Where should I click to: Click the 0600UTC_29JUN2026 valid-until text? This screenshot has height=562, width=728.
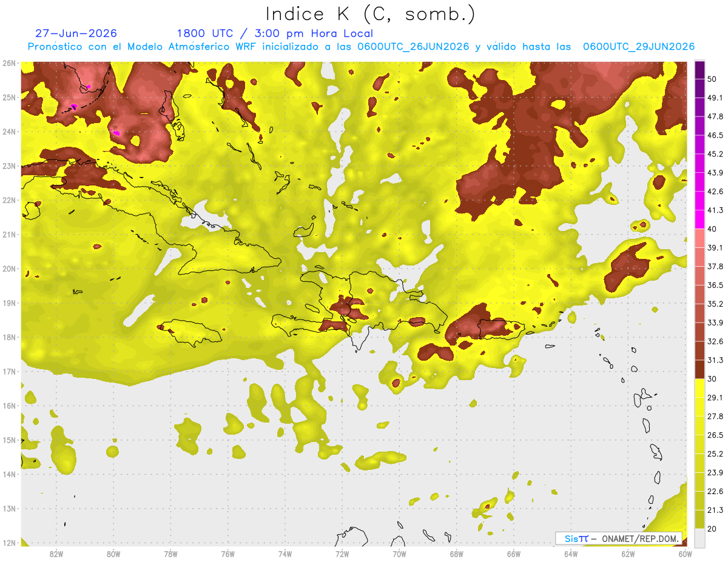pos(639,47)
